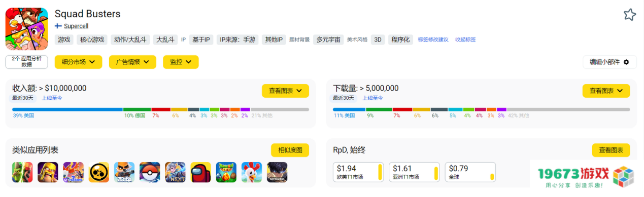The width and height of the screenshot is (644, 197).
Task: Open the Zooba similar app icon
Action: coord(124,172)
